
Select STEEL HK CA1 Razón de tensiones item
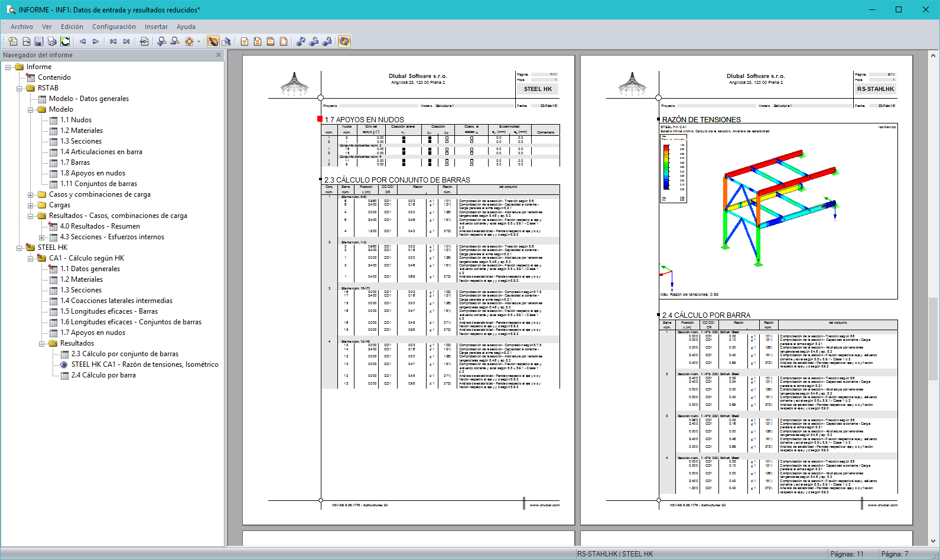tap(145, 364)
